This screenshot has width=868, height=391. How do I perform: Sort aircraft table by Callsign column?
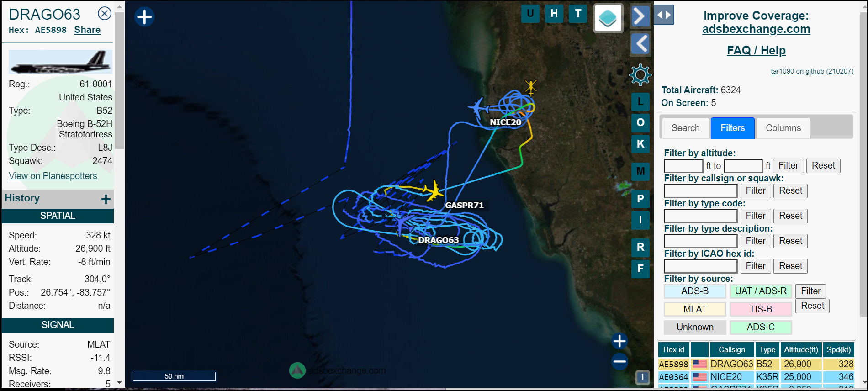click(732, 349)
